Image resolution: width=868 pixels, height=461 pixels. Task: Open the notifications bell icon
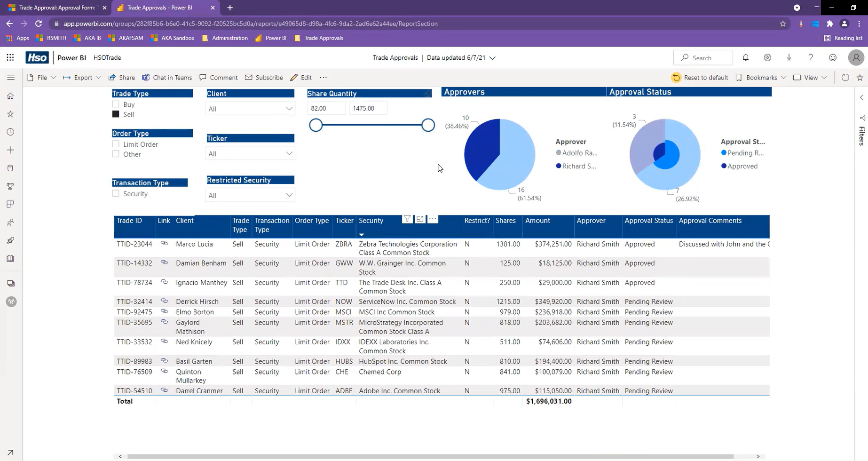746,57
